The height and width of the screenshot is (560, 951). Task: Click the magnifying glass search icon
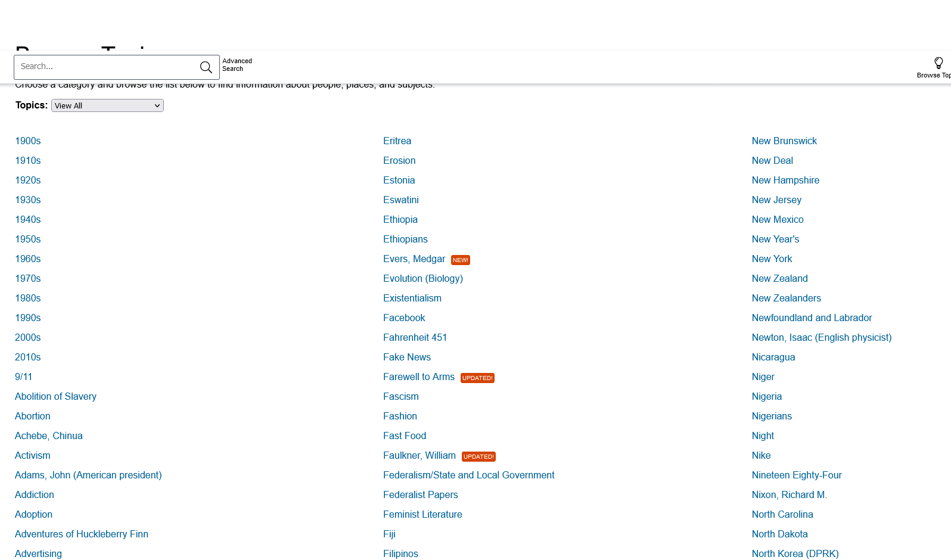206,67
